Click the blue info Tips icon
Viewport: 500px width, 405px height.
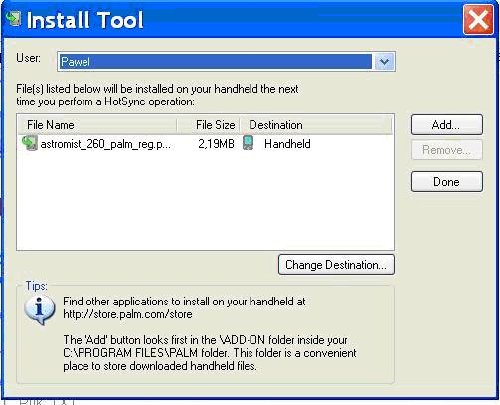[x=40, y=310]
